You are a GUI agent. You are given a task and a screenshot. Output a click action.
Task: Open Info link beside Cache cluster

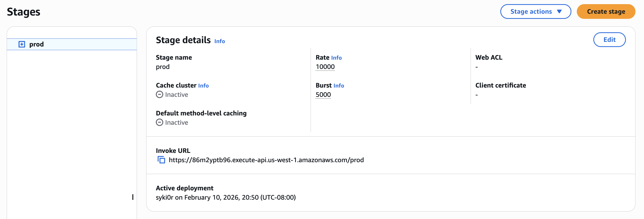[x=203, y=86]
